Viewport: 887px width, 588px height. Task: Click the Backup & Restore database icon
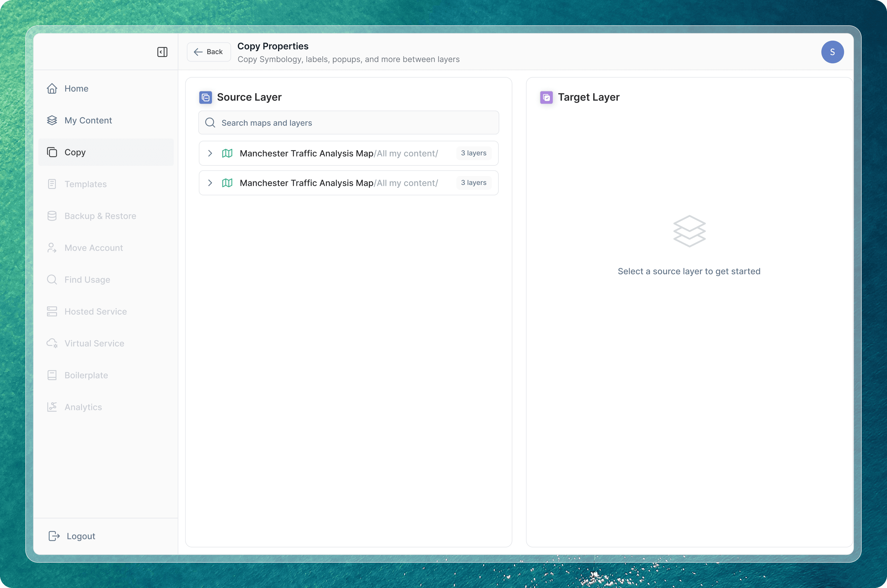(x=52, y=216)
